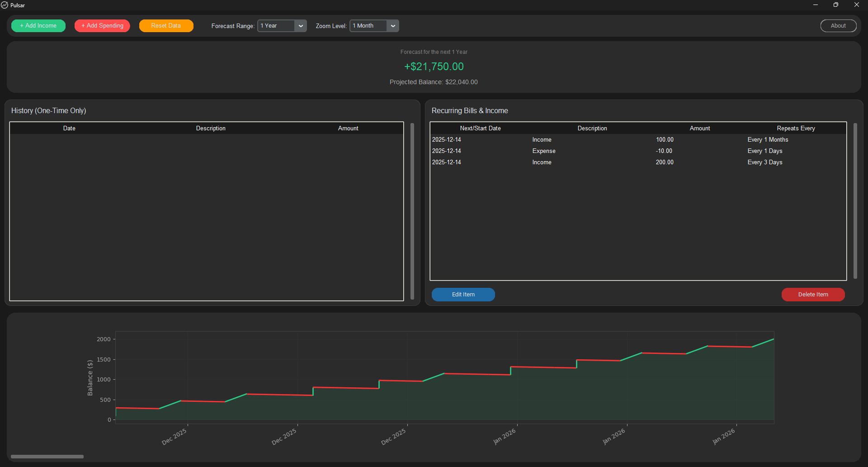Click Edit Item button
Viewport: 868px width, 467px height.
(463, 295)
